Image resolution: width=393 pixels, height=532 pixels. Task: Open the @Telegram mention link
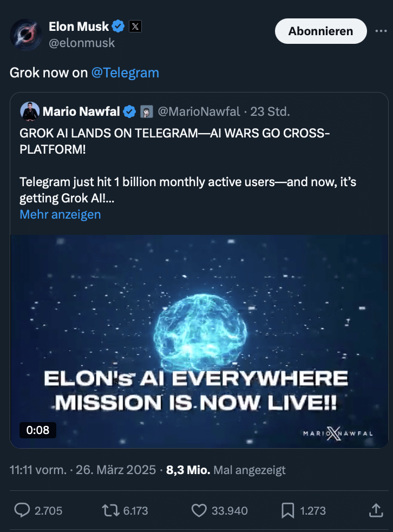click(125, 73)
